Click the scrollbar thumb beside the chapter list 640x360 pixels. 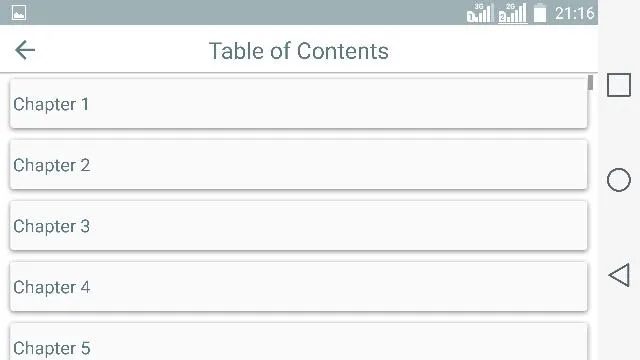tap(590, 82)
